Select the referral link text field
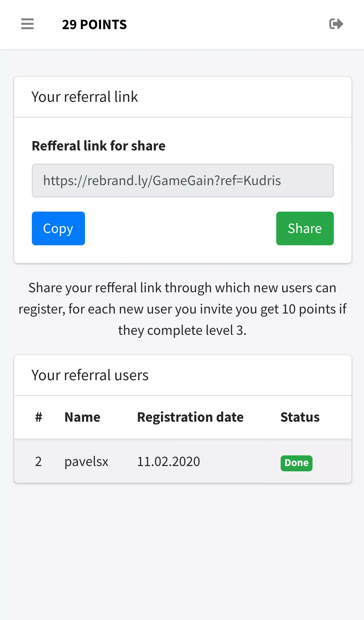364x620 pixels. tap(183, 181)
